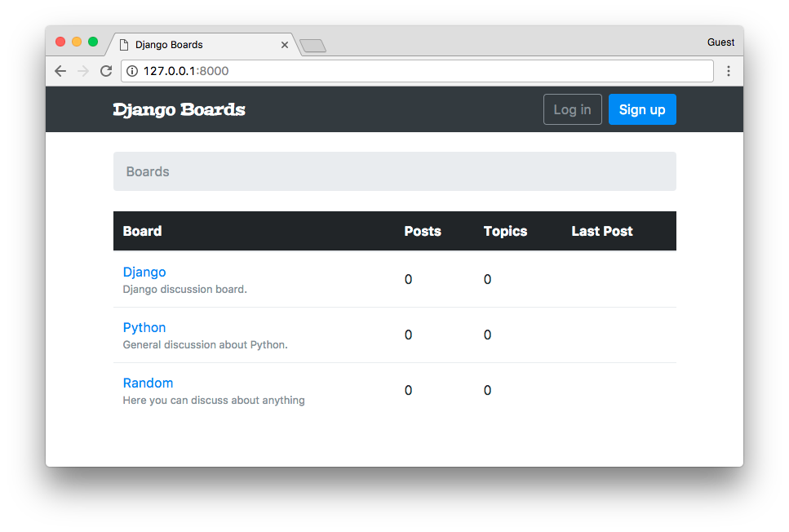Open the site information icon in address bar
The height and width of the screenshot is (532, 789).
[132, 71]
